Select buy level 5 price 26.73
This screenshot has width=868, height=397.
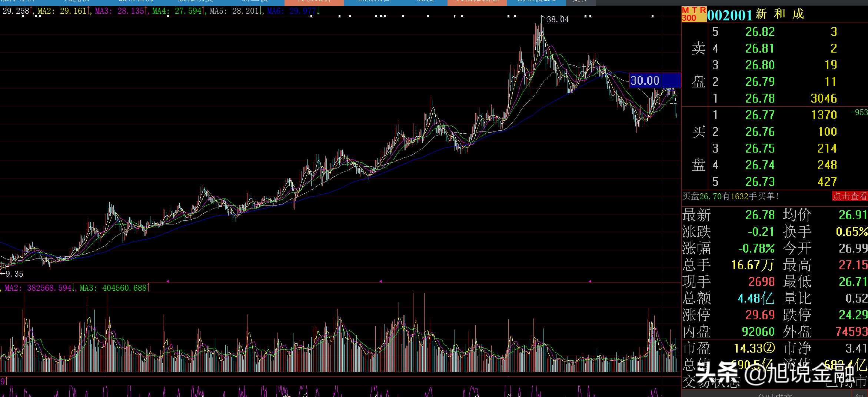[x=760, y=182]
